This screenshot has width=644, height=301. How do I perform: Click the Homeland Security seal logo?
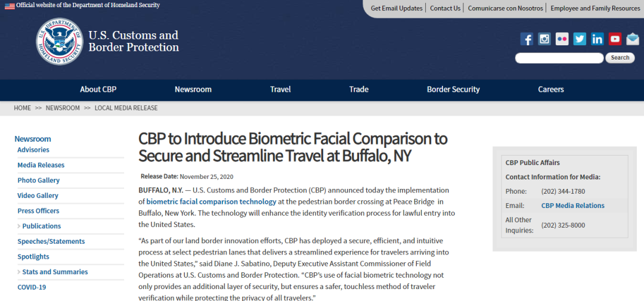tap(60, 41)
